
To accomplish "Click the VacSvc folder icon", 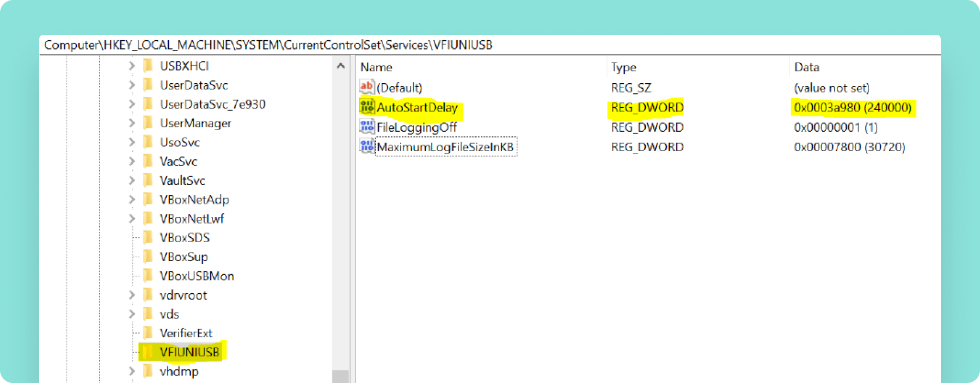I will click(x=148, y=161).
